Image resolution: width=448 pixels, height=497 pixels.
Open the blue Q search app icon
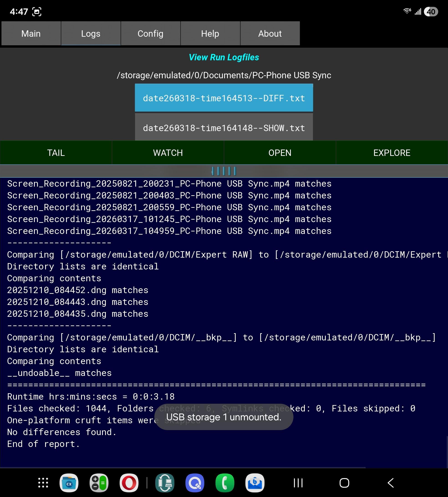click(195, 483)
